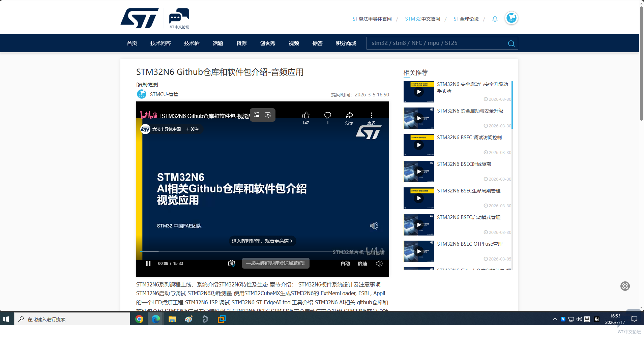Click the 分享 share arrow icon

pos(349,115)
